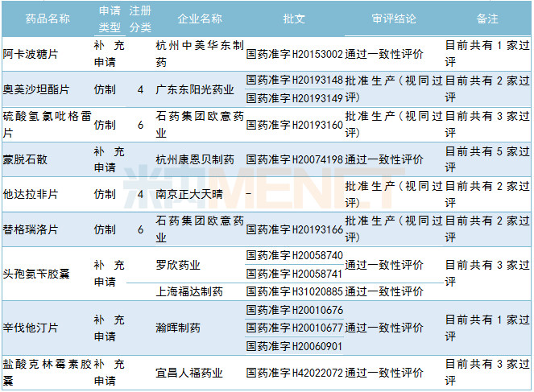The height and width of the screenshot is (392, 534).
Task: Click company 南京正大天晴
Action: (x=189, y=194)
